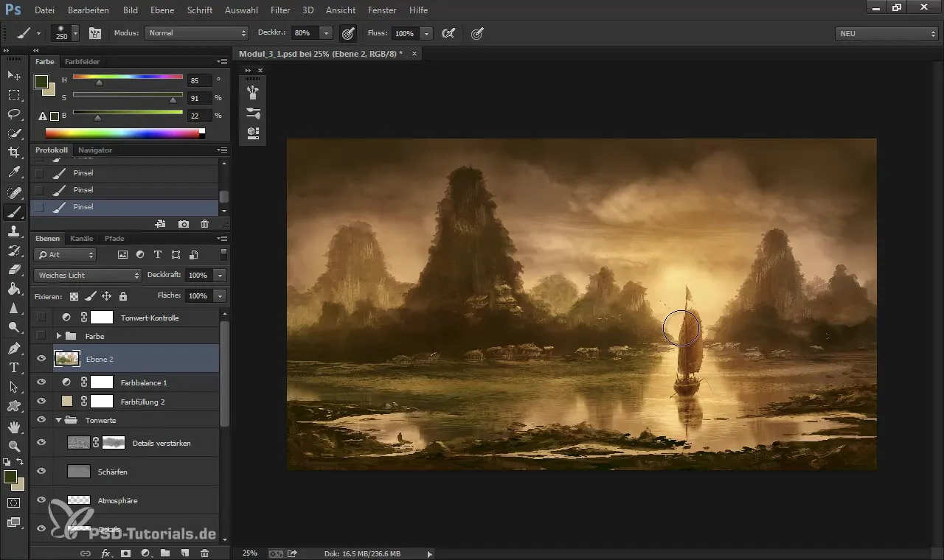Select the Brush tool in toolbar
This screenshot has width=944, height=560.
tap(13, 212)
